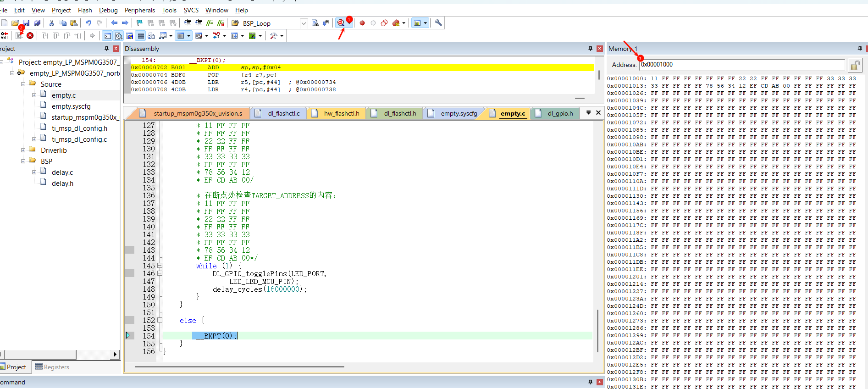Open Configuration via the wrench icon
Image resolution: width=868 pixels, height=389 pixels.
coord(438,23)
